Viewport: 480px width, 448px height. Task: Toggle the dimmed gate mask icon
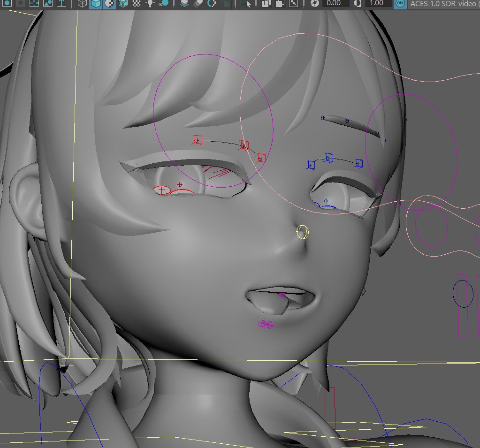click(x=21, y=3)
